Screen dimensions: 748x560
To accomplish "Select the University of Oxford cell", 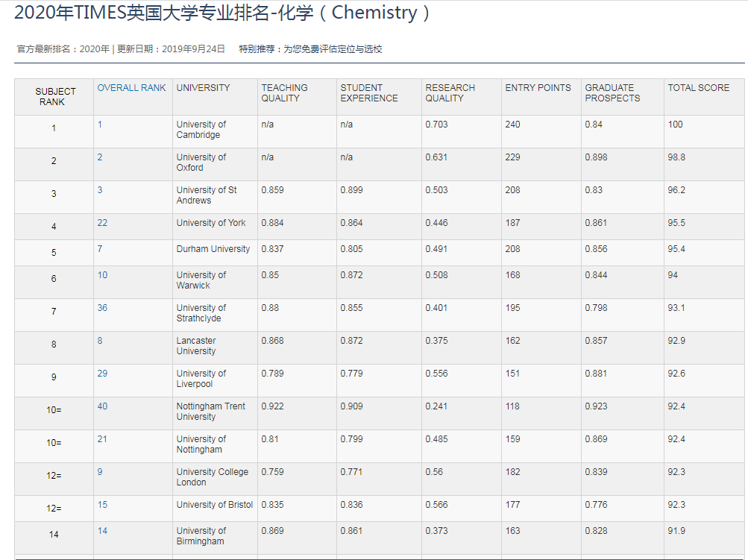I will click(215, 164).
